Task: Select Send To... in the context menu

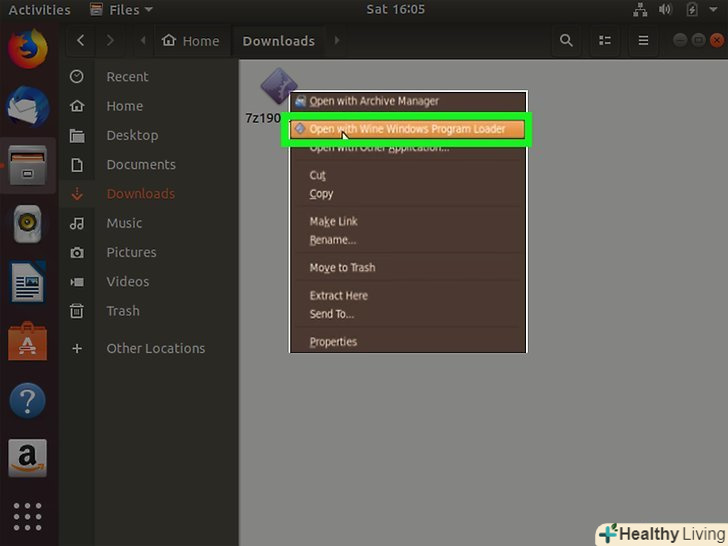Action: 408,314
